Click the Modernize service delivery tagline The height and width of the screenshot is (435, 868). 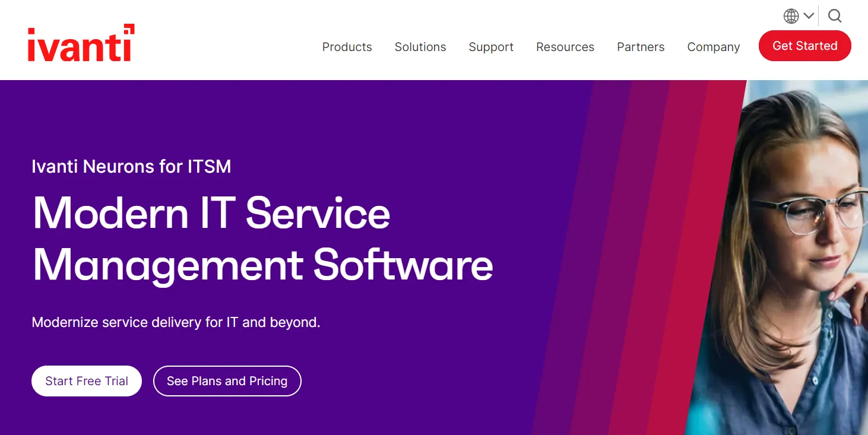pyautogui.click(x=176, y=322)
